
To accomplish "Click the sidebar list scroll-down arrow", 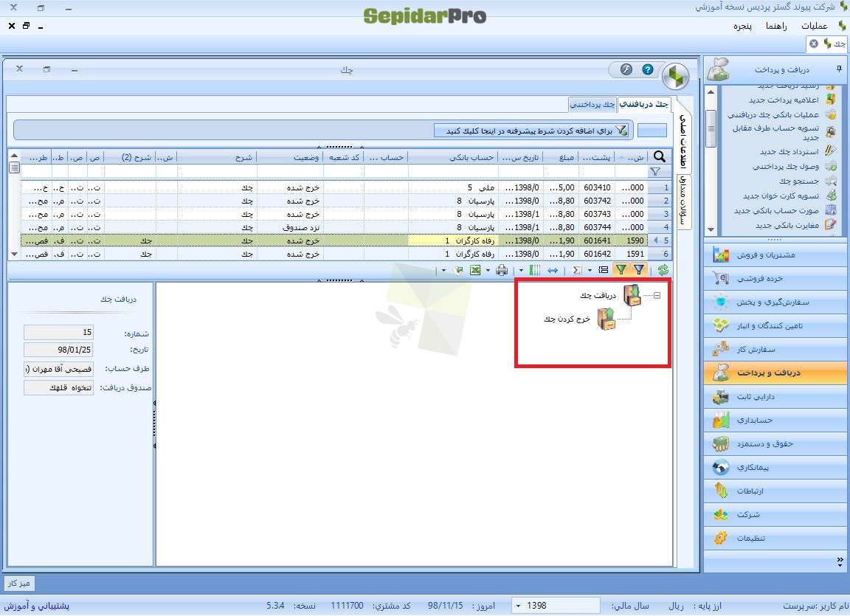I will 711,229.
